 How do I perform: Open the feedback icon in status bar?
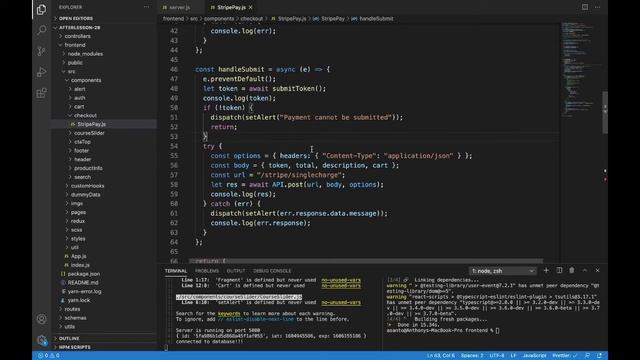point(587,356)
